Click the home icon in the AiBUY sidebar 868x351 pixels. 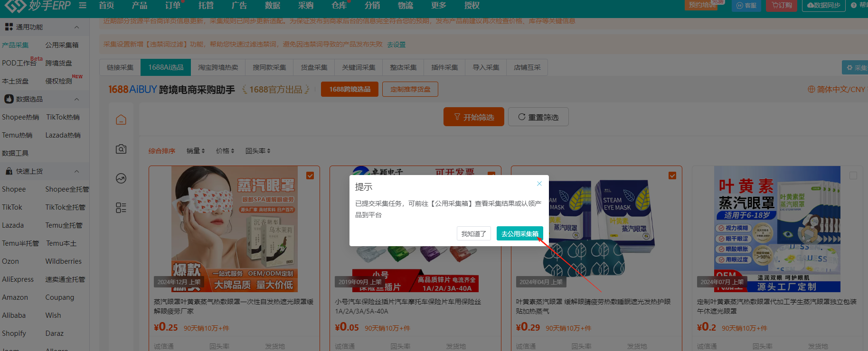(121, 120)
